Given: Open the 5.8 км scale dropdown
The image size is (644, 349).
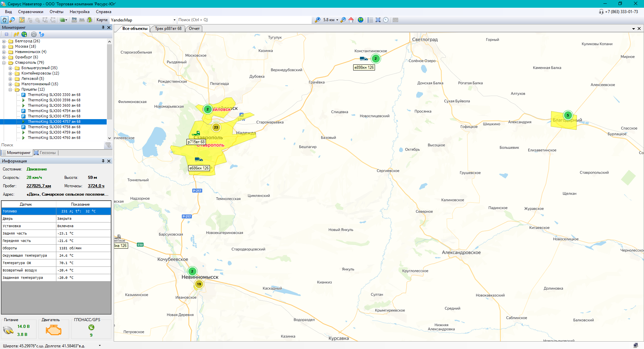Looking at the screenshot, I should pos(337,20).
